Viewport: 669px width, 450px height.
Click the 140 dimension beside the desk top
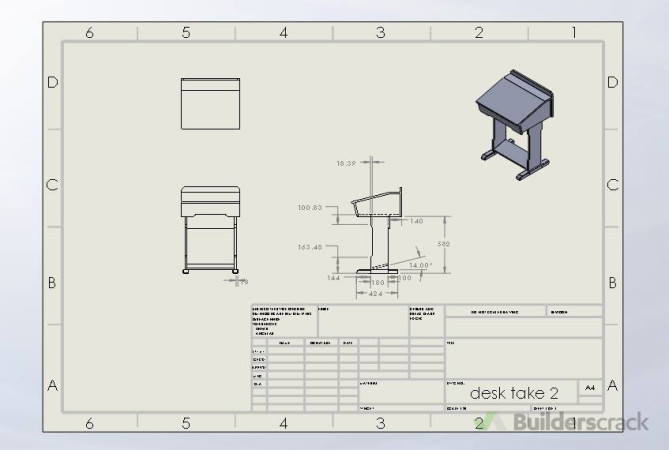(416, 221)
